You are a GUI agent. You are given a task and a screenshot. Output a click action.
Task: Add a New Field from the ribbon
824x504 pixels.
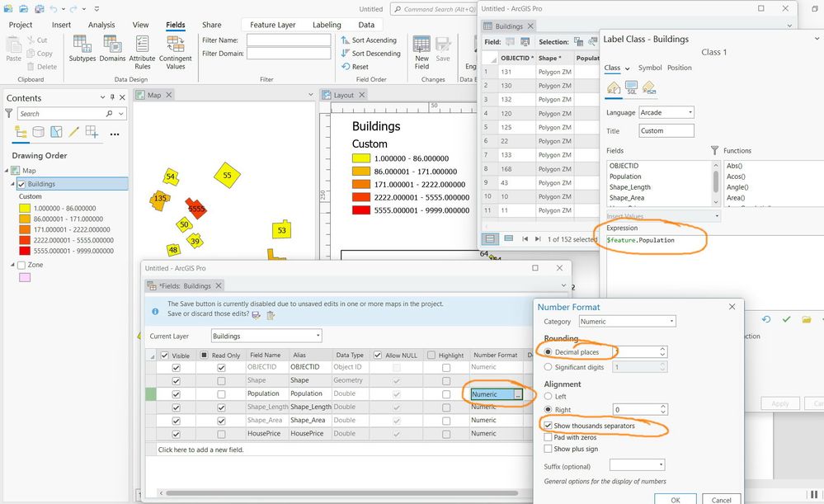(x=421, y=52)
